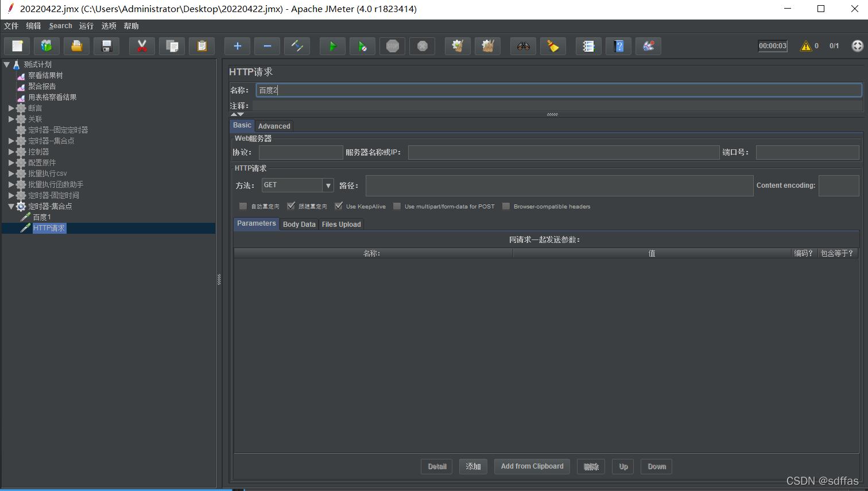Screen dimensions: 868x491
Task: Click Add from Clipboard button
Action: coord(532,466)
